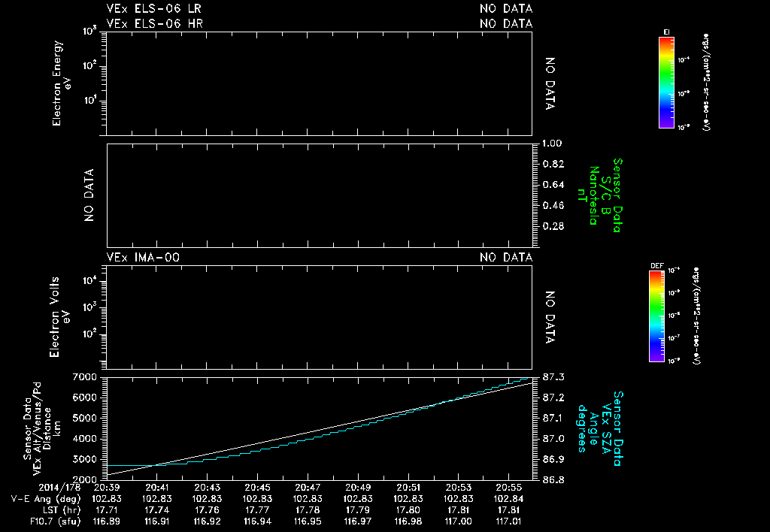Select the 'VEx ELS-06 HR' title
The height and width of the screenshot is (532, 770).
click(x=155, y=23)
